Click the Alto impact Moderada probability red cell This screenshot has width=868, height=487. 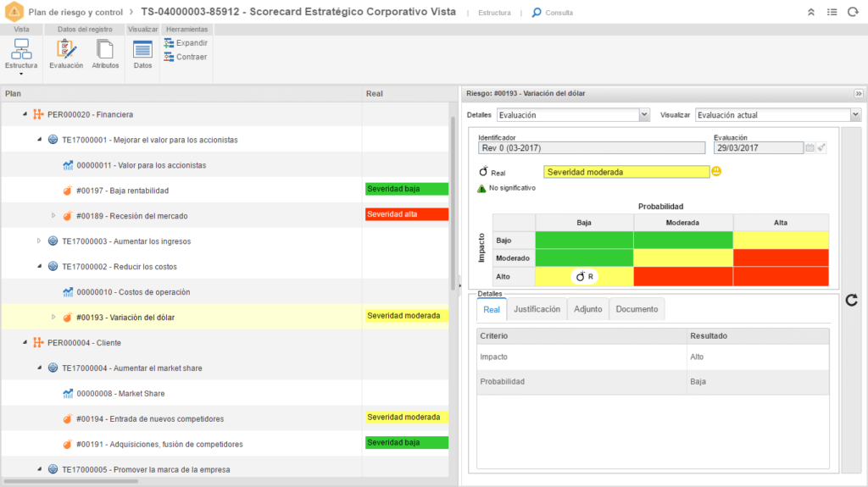pos(683,277)
